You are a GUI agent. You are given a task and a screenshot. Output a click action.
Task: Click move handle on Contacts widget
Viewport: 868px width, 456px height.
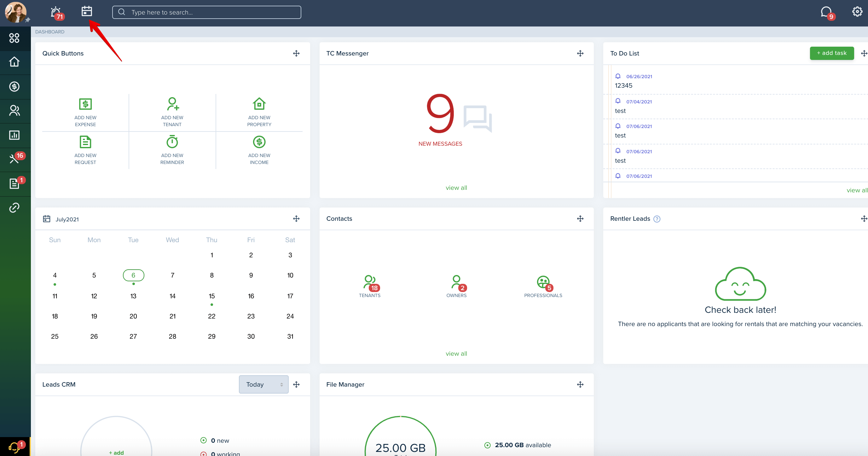(580, 219)
